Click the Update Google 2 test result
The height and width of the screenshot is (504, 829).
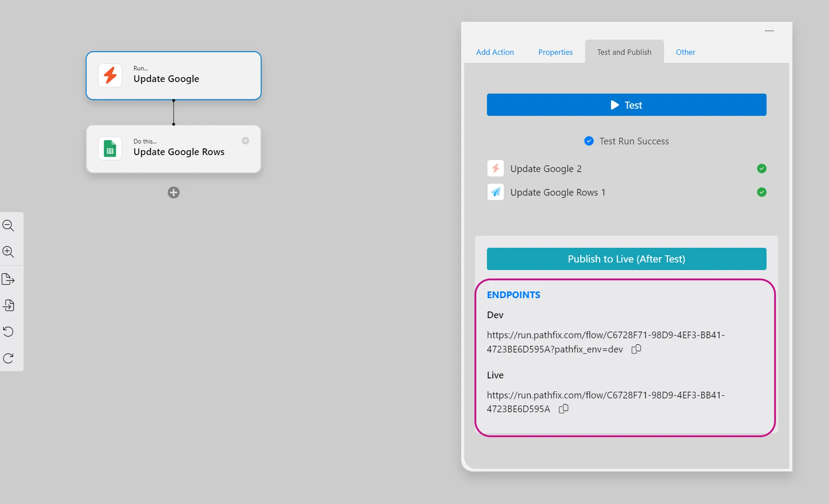coord(627,168)
